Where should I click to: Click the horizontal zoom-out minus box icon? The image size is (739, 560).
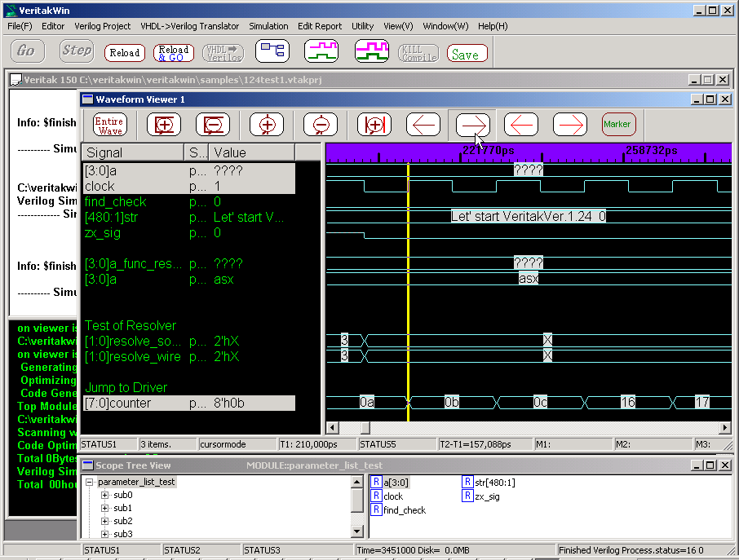tap(213, 125)
